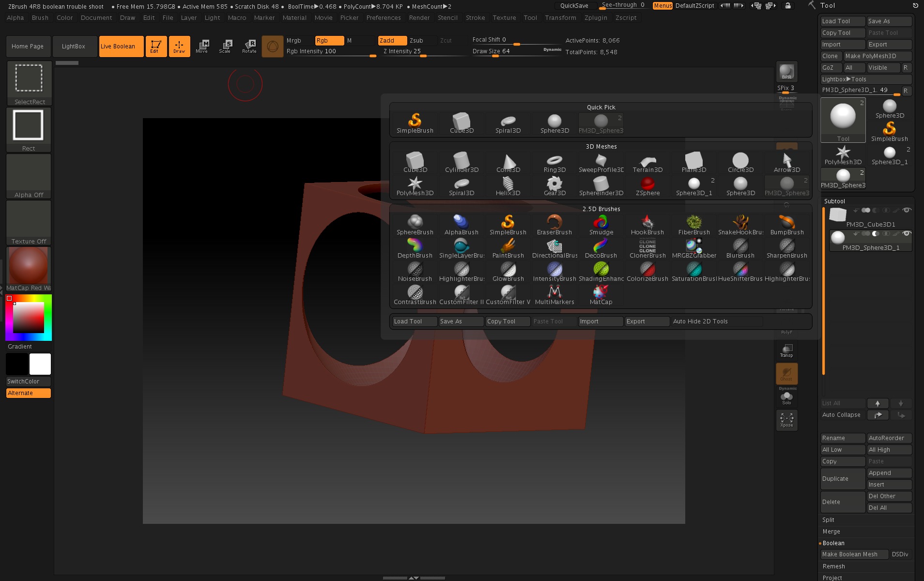Select the PM3D_Sphere3D_1 subtool
Screen dimensions: 924x581
click(870, 241)
